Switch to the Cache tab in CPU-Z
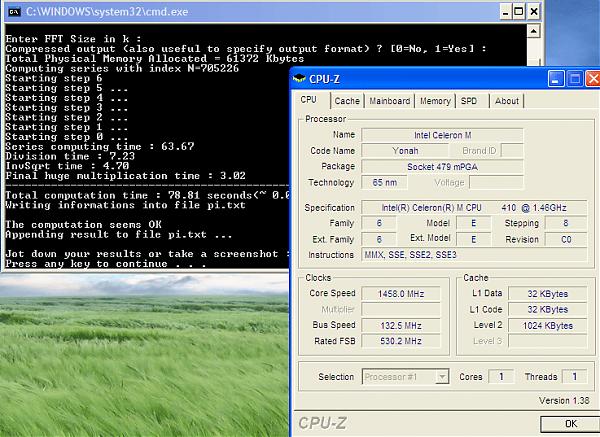 click(x=347, y=101)
